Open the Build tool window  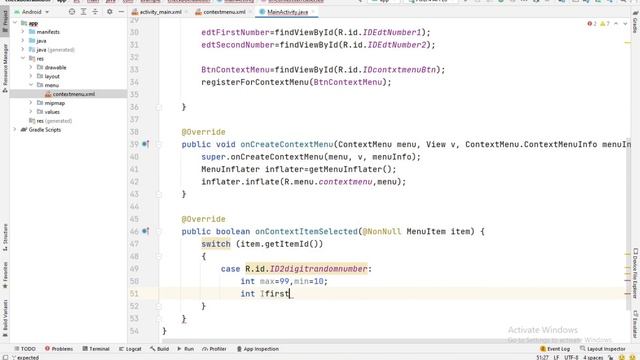pos(159,349)
